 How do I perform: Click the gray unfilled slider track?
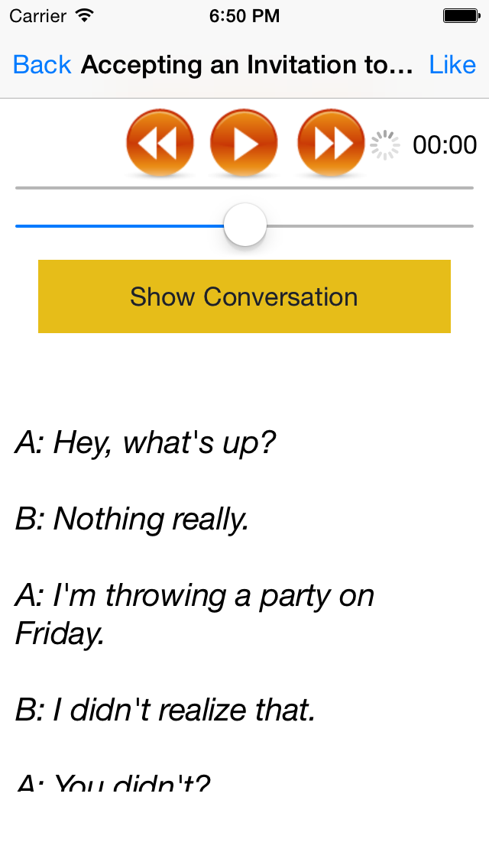click(x=371, y=226)
